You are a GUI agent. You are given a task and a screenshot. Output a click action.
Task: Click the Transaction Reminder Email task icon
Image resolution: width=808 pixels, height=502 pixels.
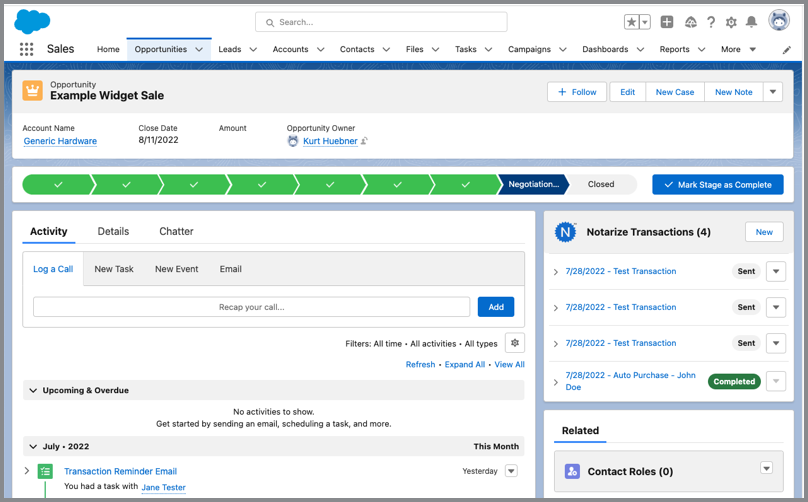point(45,471)
